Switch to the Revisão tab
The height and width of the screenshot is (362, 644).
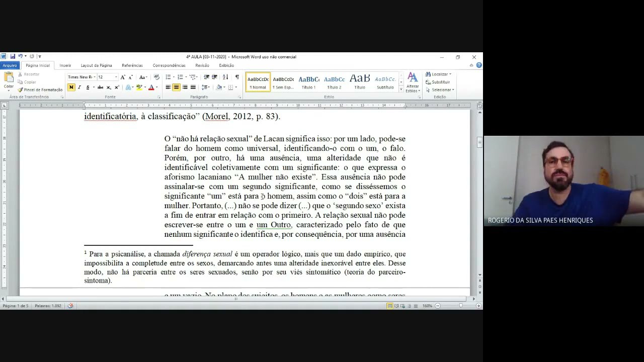(202, 65)
